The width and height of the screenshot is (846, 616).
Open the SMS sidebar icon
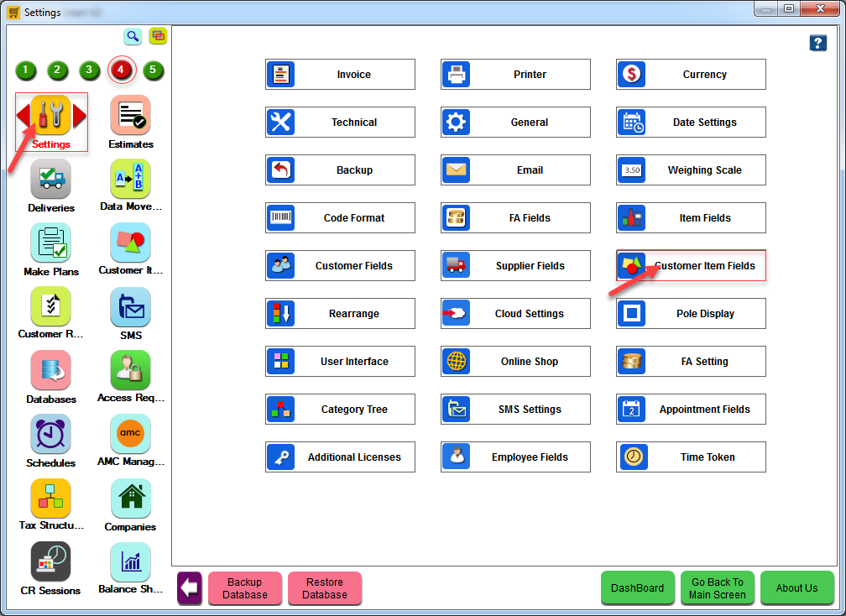(x=130, y=308)
